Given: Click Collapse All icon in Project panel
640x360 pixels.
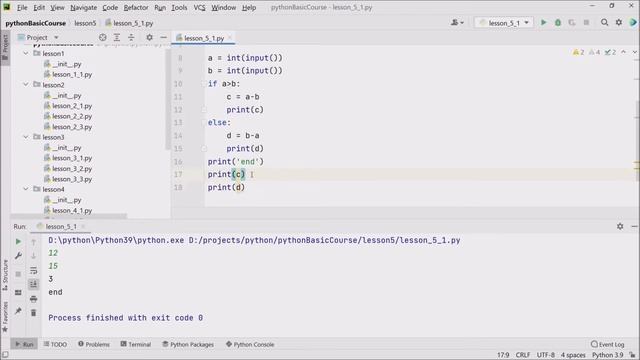Looking at the screenshot, I should (x=131, y=38).
